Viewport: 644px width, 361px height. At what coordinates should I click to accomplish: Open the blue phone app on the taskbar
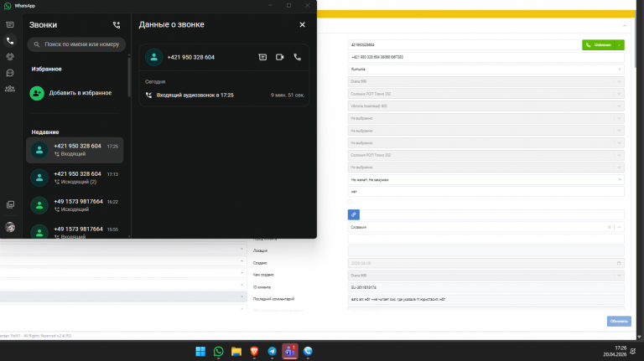tap(308, 352)
